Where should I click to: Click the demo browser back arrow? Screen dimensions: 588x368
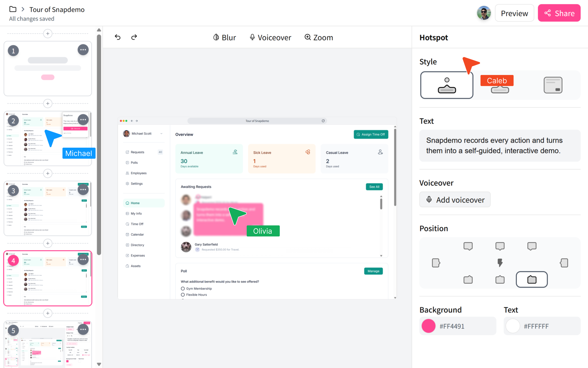tap(132, 121)
